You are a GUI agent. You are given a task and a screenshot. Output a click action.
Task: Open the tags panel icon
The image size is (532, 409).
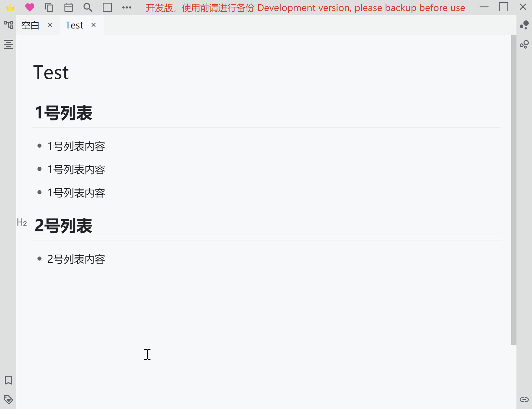point(8,400)
